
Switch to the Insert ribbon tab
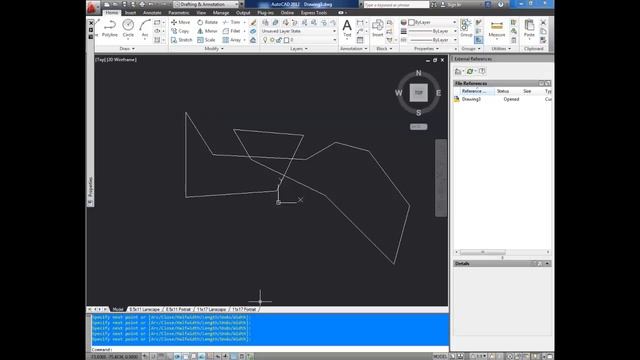click(x=130, y=13)
